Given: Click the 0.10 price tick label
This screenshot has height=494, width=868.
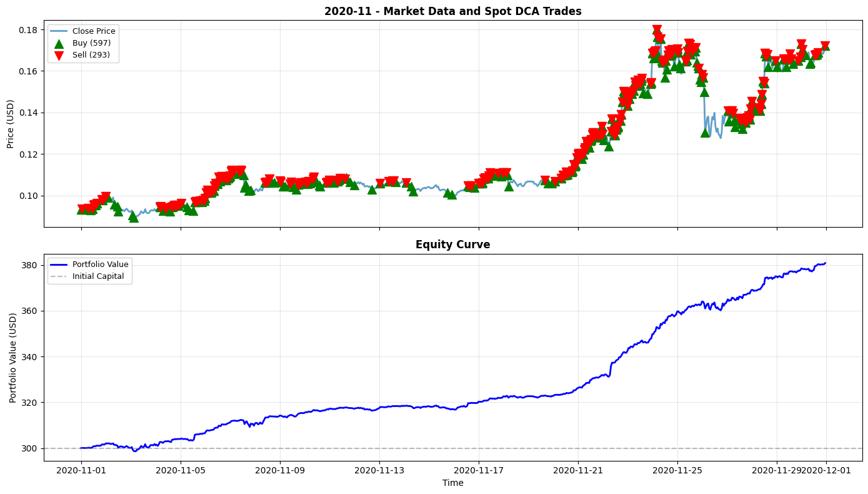Looking at the screenshot, I should pos(29,196).
